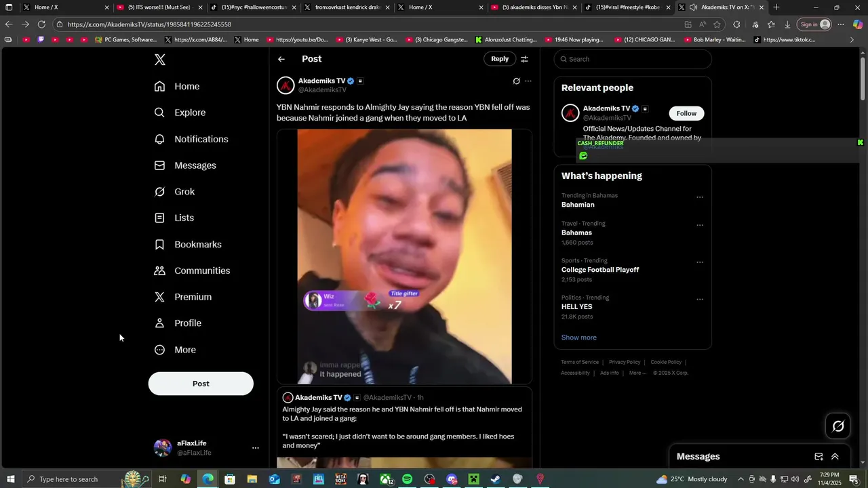Click the browser Sign in button
This screenshot has width=868, height=488.
tap(814, 24)
